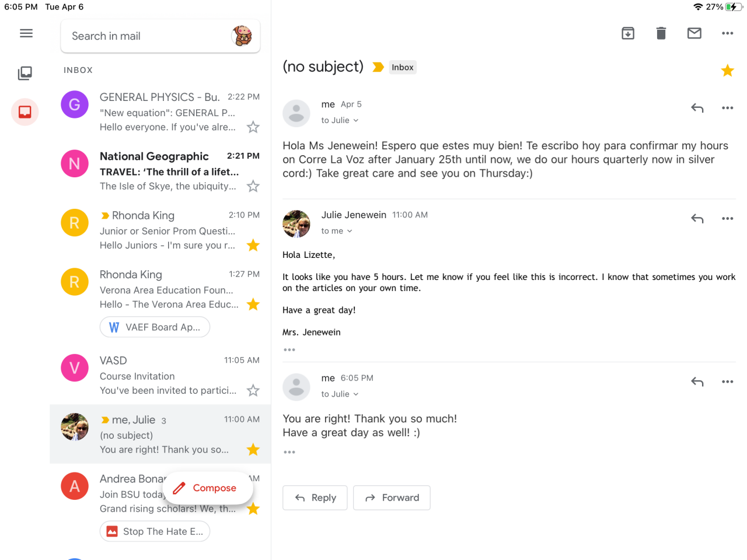The height and width of the screenshot is (560, 747).
Task: Unstar the open (no subject) conversation
Action: coord(727,71)
